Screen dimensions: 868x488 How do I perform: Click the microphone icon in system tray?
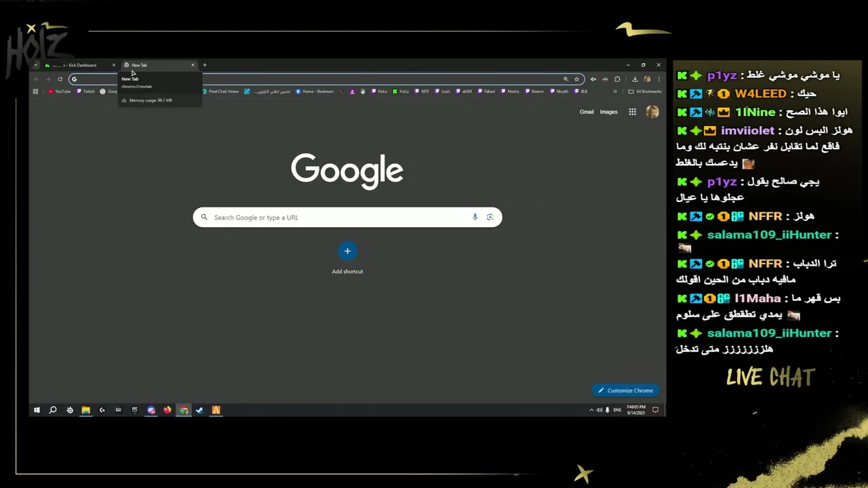[607, 410]
